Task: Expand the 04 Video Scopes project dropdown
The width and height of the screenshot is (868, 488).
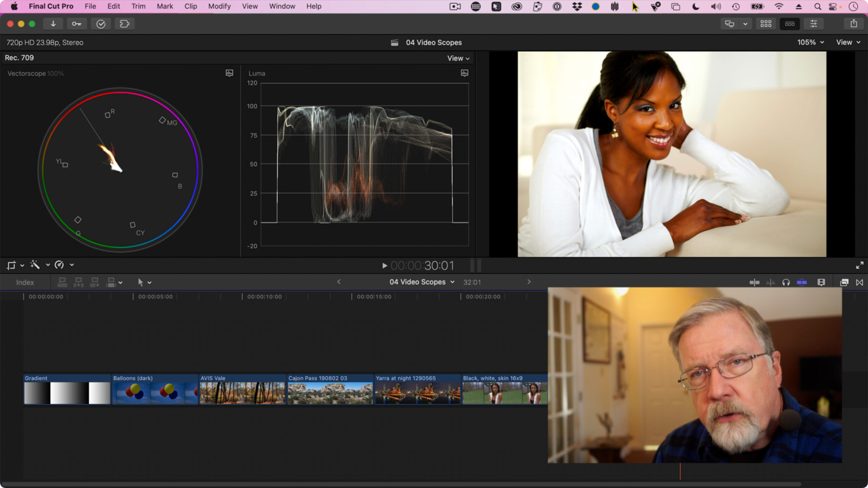Action: point(452,282)
